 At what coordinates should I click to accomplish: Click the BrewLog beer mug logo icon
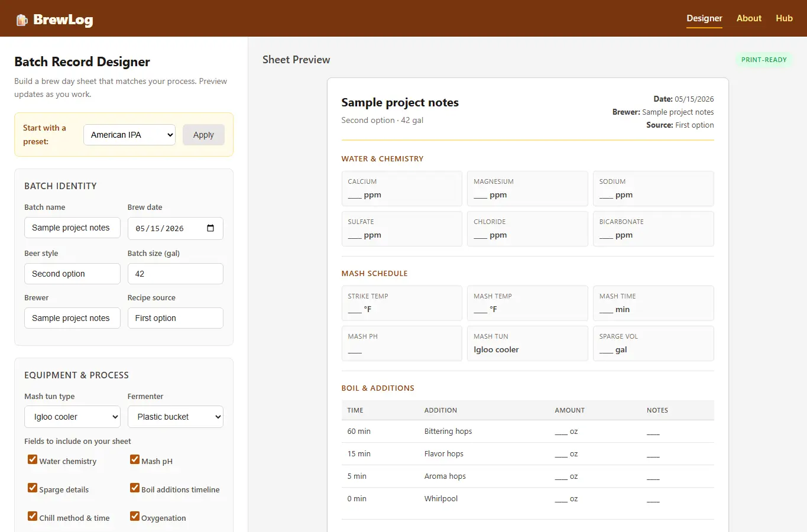click(22, 20)
